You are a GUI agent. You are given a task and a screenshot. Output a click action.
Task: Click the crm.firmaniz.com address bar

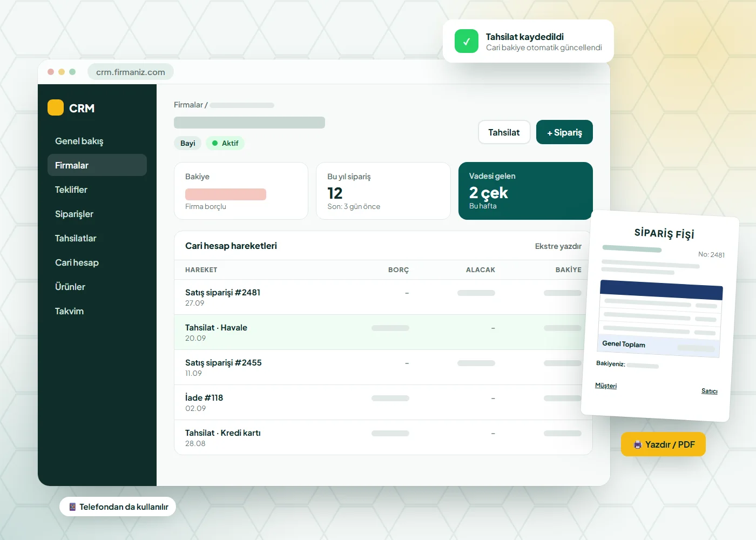click(x=131, y=72)
